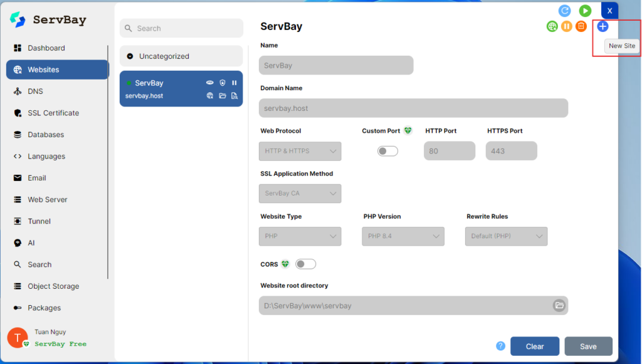Browse for website root directory folder icon

[559, 306]
